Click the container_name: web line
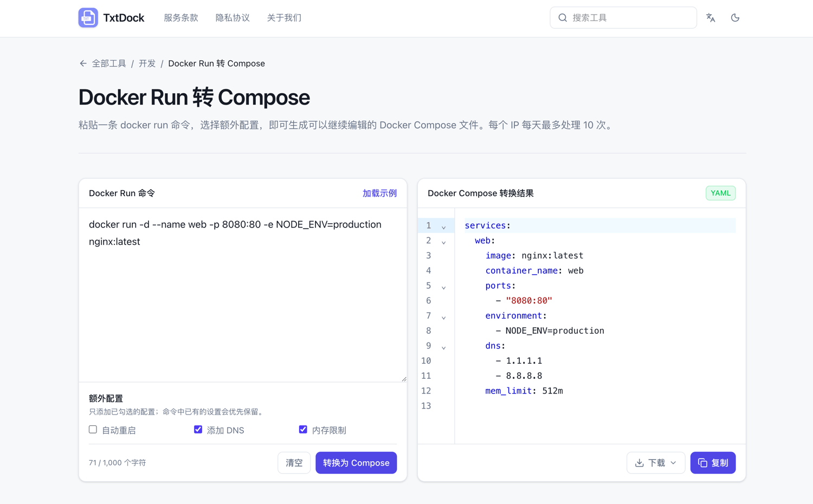Image resolution: width=813 pixels, height=504 pixels. tap(534, 270)
